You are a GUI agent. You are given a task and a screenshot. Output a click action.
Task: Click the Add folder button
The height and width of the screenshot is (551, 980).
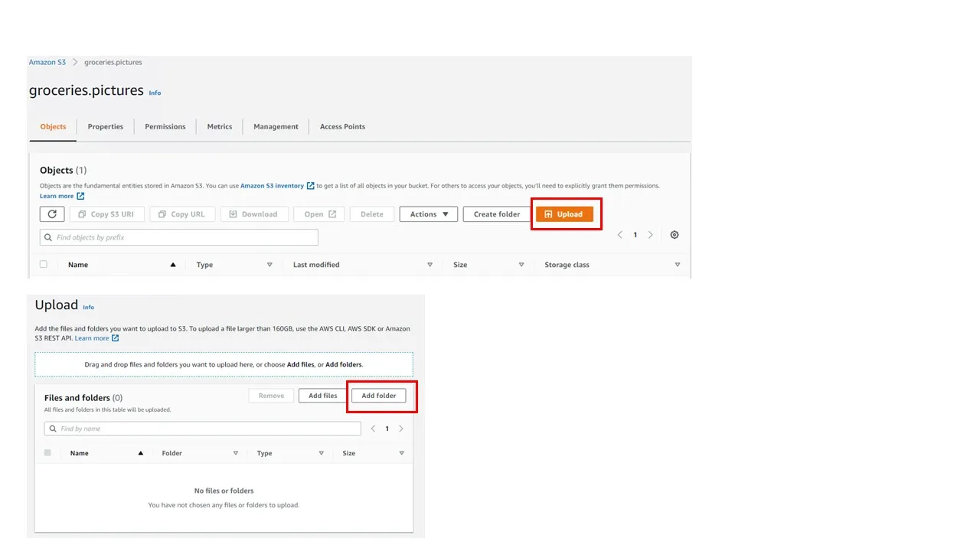(379, 396)
